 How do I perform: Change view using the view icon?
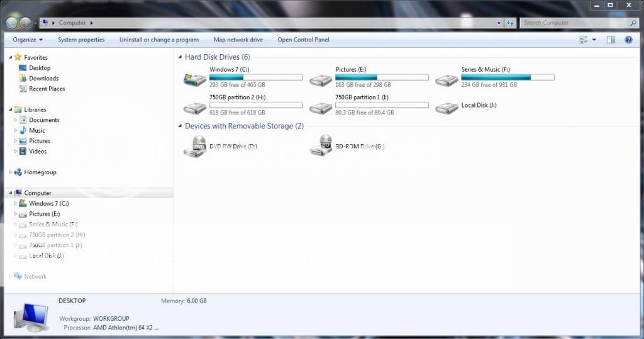coord(583,40)
